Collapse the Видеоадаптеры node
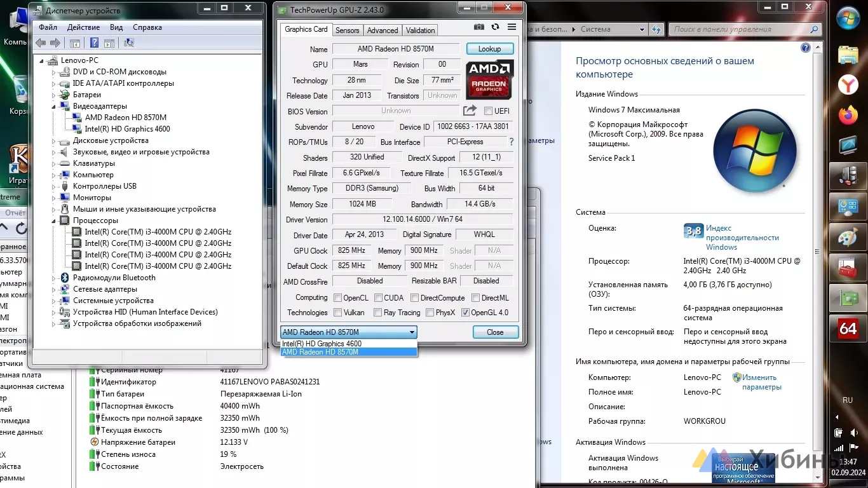 [54, 106]
